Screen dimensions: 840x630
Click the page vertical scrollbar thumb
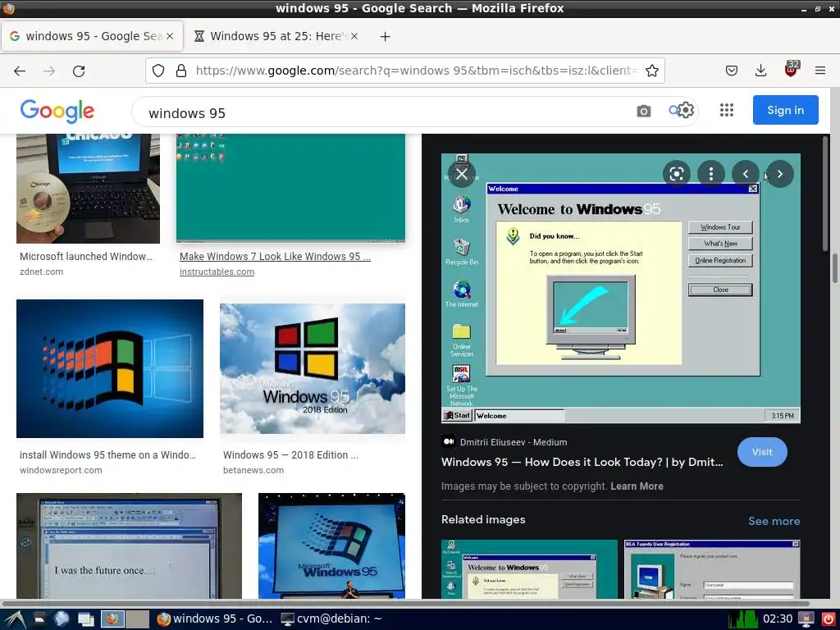tap(835, 268)
